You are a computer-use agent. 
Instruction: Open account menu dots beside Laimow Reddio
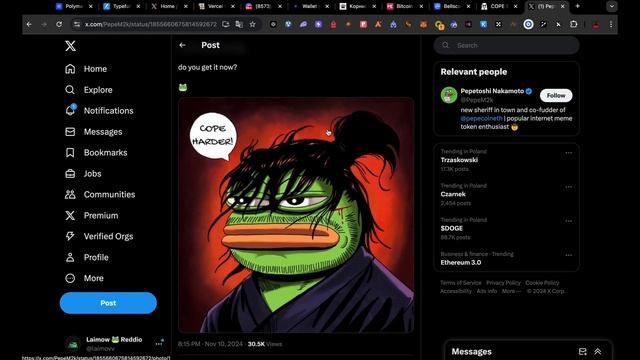[x=159, y=344]
